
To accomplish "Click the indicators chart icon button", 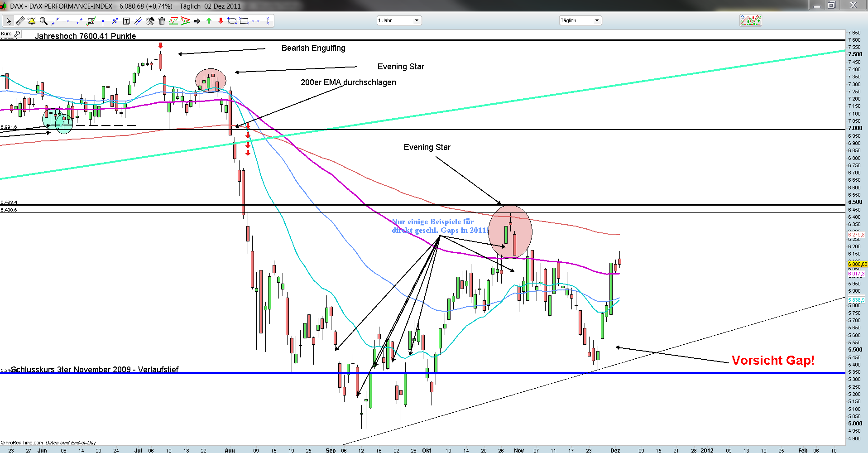I will 750,20.
